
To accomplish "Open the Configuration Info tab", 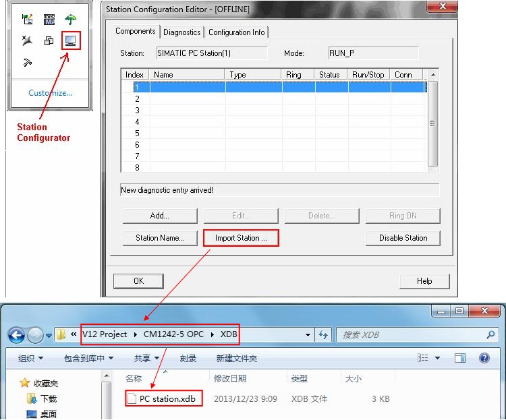I will pos(237,32).
